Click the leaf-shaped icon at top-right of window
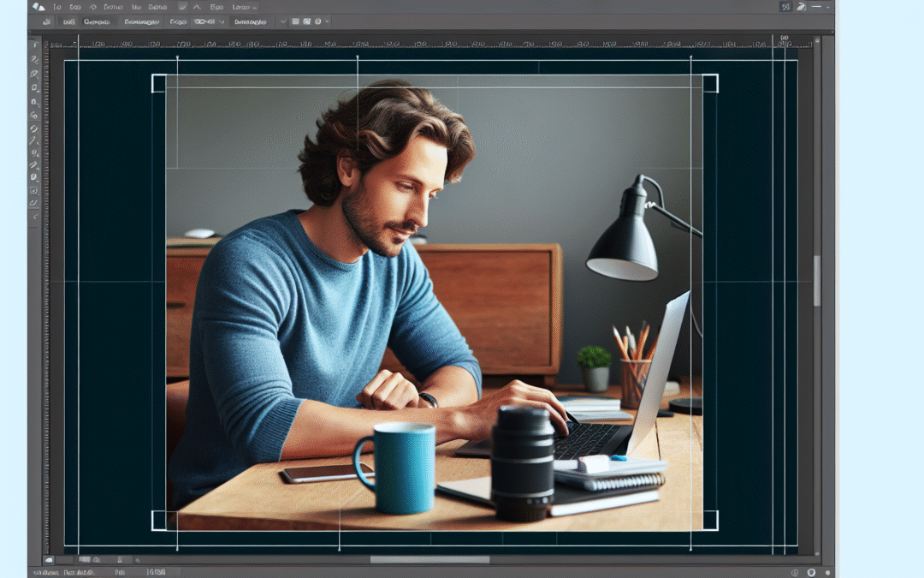Image resolution: width=924 pixels, height=578 pixels. click(x=801, y=7)
